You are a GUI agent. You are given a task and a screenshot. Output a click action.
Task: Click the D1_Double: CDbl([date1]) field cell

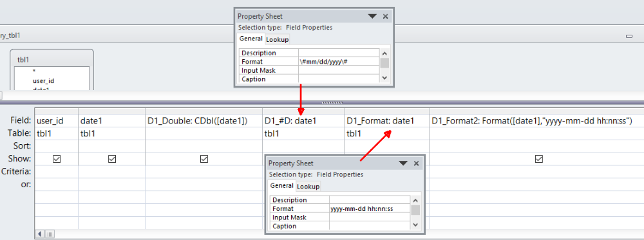click(x=204, y=120)
